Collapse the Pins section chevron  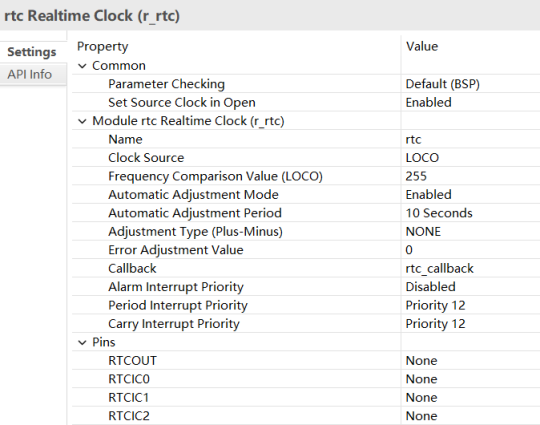coord(82,343)
